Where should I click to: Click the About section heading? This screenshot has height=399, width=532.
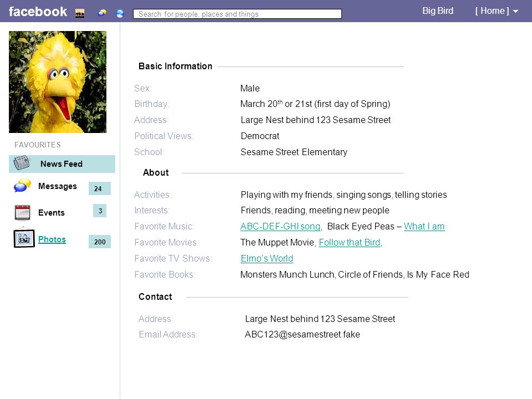156,172
